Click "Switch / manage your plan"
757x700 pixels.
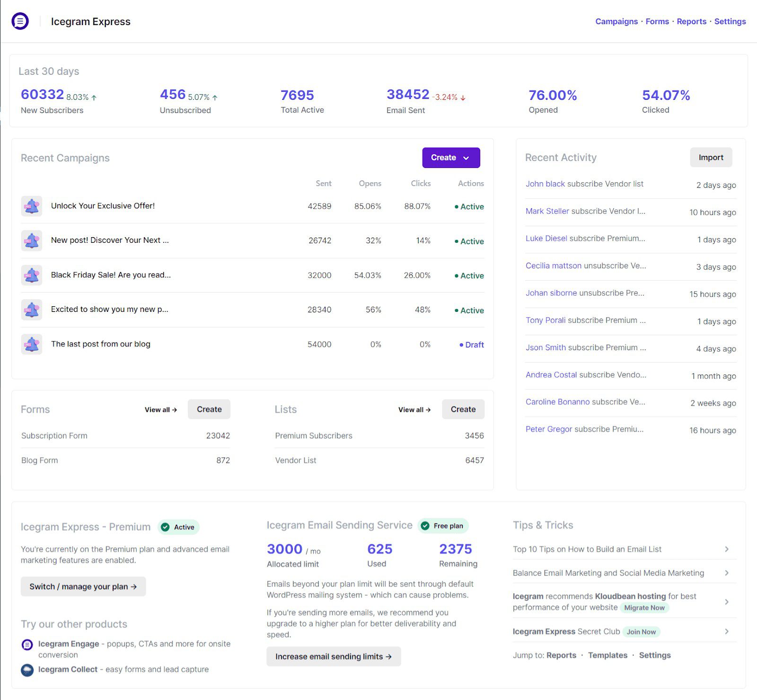(83, 586)
